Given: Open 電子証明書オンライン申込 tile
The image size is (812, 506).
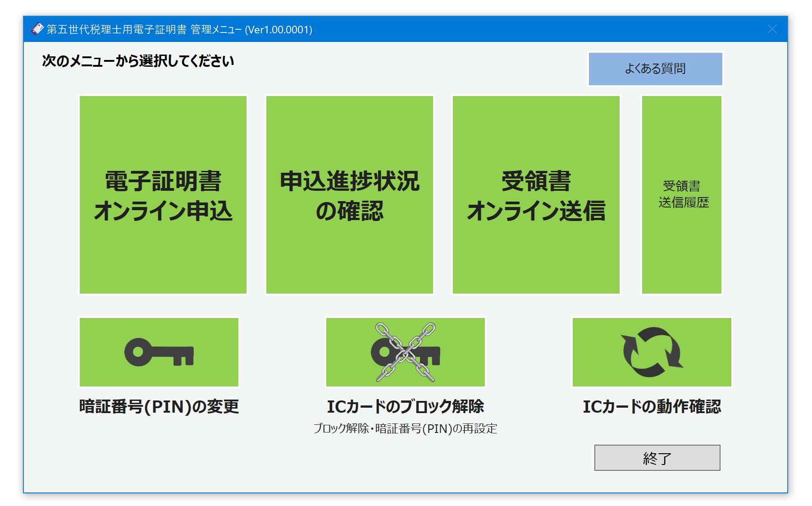Looking at the screenshot, I should click(x=163, y=195).
